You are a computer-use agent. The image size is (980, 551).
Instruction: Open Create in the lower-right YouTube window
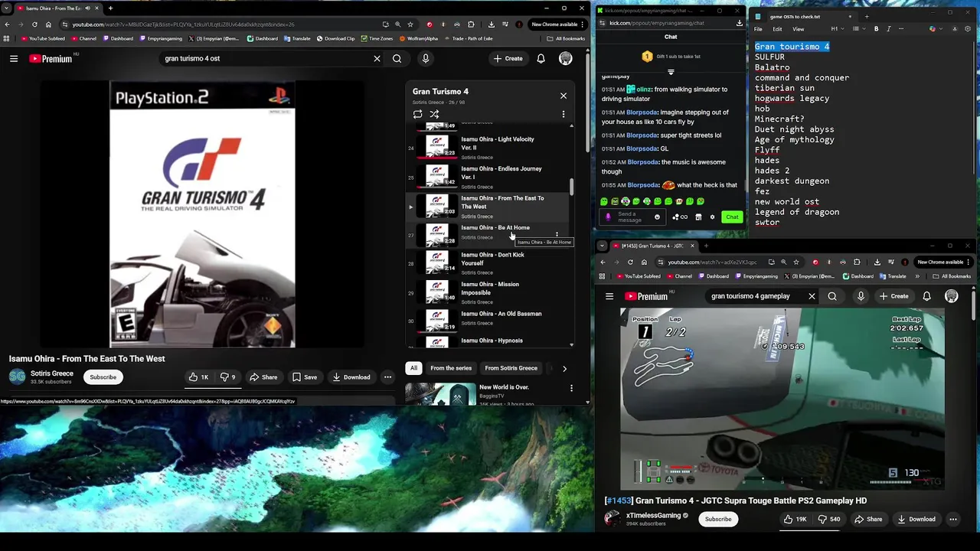pyautogui.click(x=893, y=296)
